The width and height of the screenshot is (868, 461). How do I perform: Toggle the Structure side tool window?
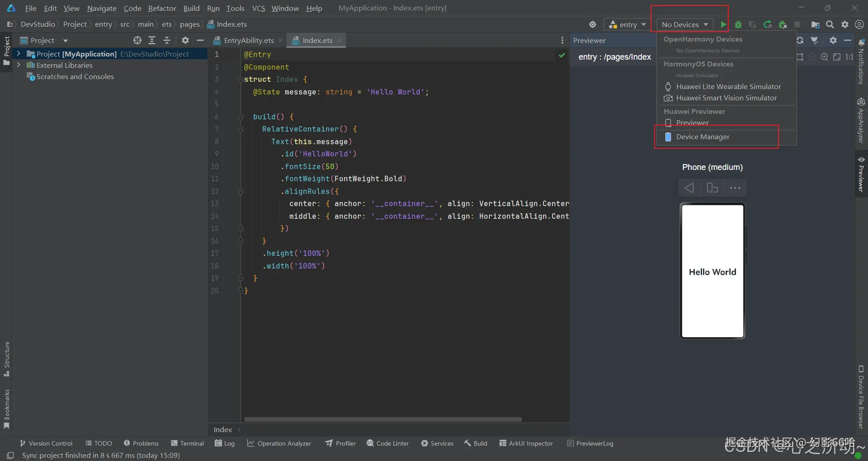tap(7, 359)
